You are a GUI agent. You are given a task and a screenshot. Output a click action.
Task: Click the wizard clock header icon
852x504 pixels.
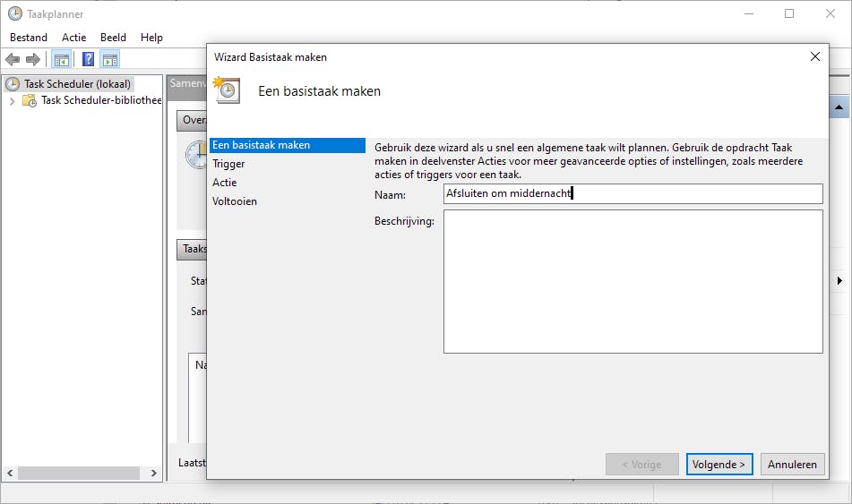tap(227, 90)
